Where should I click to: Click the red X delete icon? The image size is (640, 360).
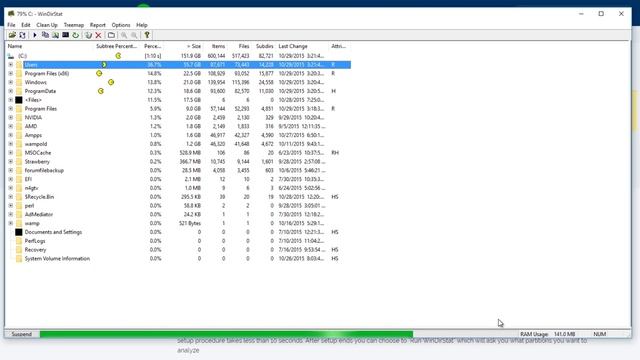pos(98,35)
